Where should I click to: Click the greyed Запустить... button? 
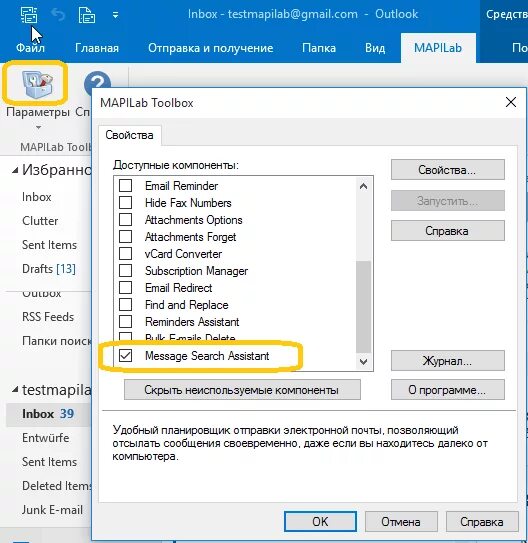[447, 201]
